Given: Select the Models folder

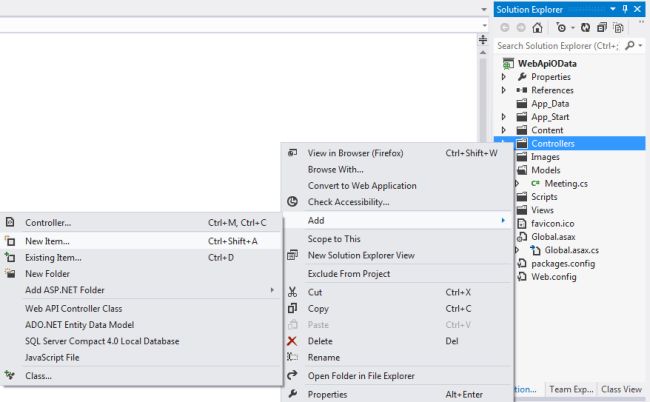Looking at the screenshot, I should [x=546, y=170].
